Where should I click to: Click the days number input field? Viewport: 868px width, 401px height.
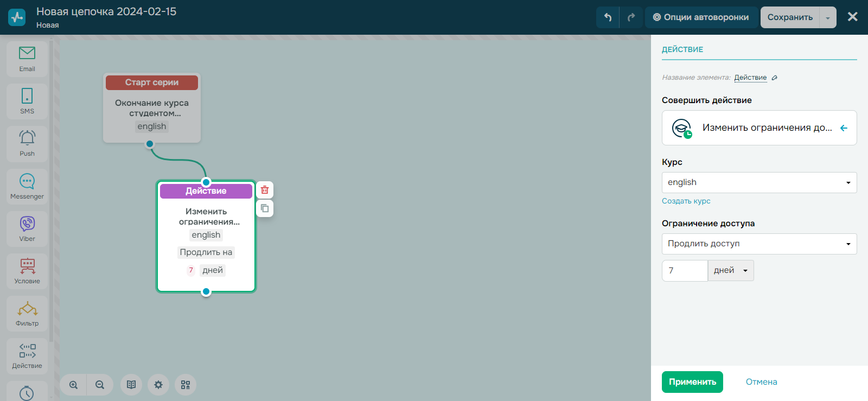685,270
